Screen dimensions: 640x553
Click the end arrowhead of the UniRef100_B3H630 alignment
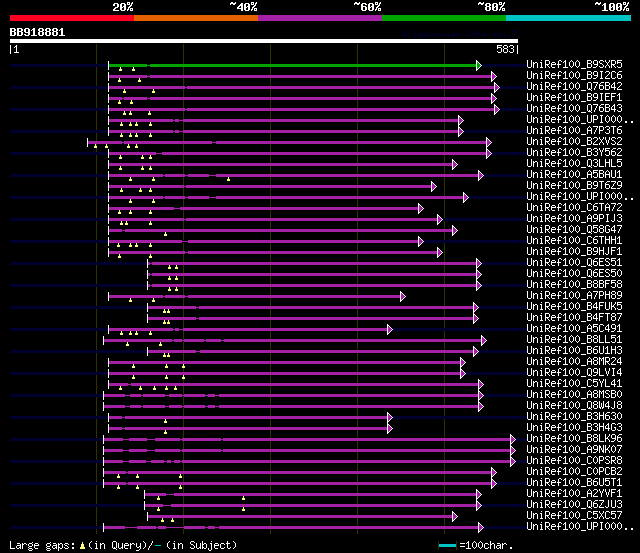pyautogui.click(x=390, y=418)
